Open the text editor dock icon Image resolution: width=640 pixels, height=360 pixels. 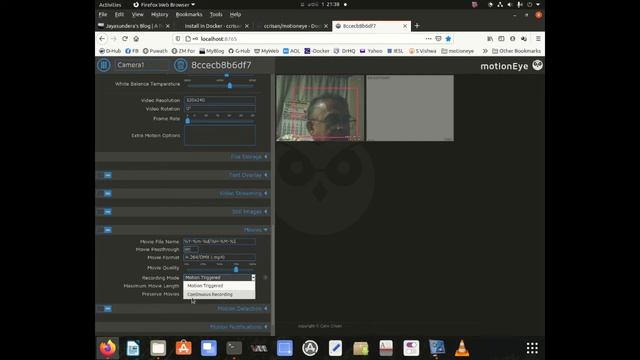(x=335, y=348)
